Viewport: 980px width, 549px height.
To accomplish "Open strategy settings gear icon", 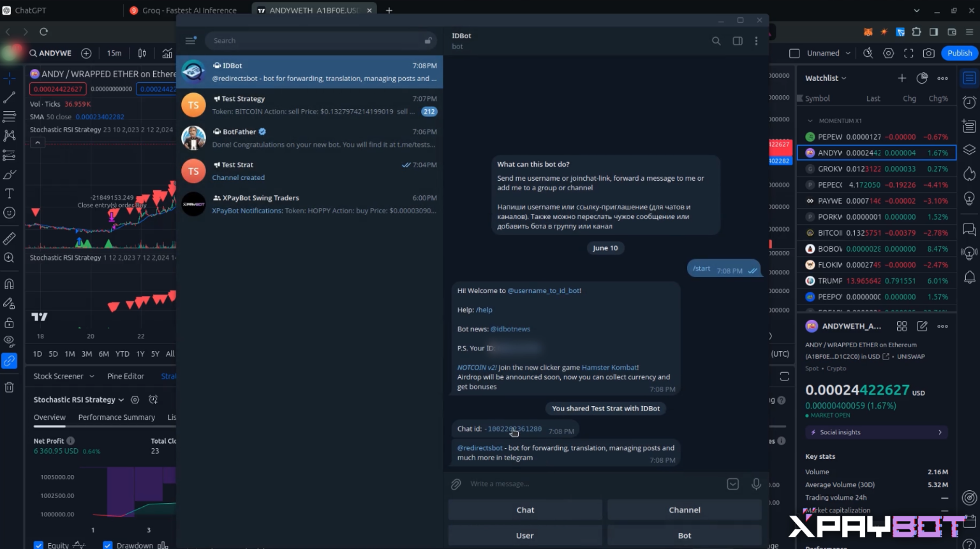I will click(x=135, y=400).
